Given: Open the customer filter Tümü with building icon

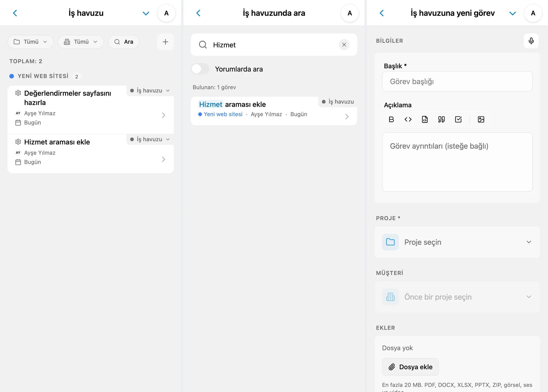Looking at the screenshot, I should click(x=81, y=42).
